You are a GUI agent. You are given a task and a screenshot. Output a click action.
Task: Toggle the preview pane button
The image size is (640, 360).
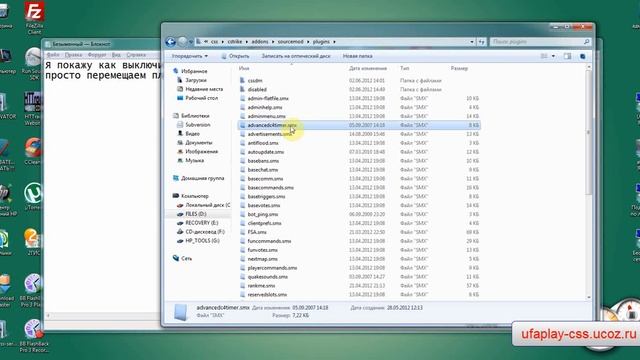pyautogui.click(x=567, y=56)
